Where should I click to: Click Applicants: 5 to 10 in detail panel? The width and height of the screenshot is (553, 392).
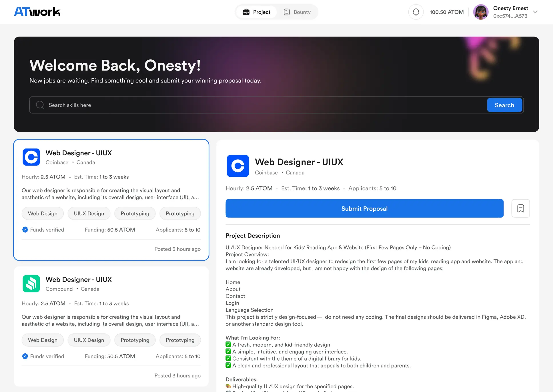click(x=372, y=188)
